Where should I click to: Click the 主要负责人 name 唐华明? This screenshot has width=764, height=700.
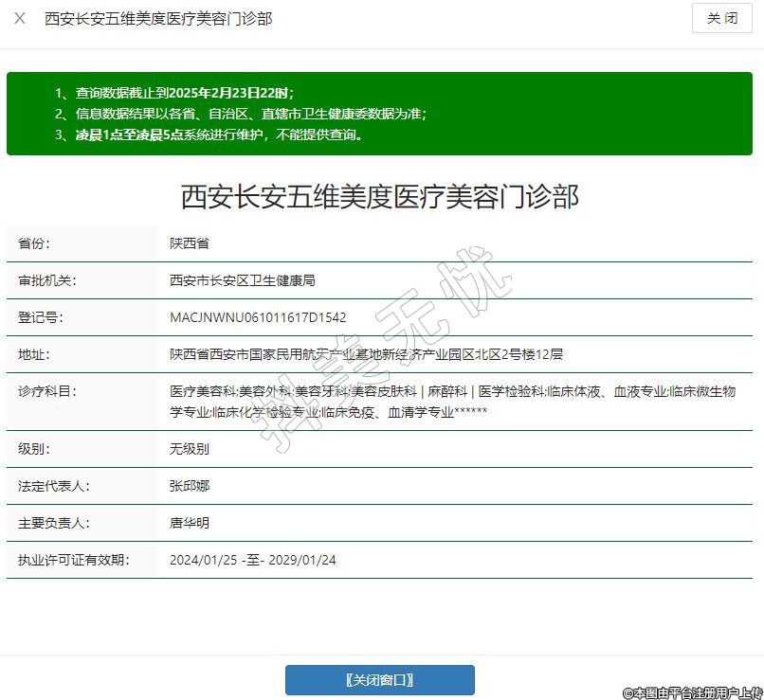(x=190, y=523)
